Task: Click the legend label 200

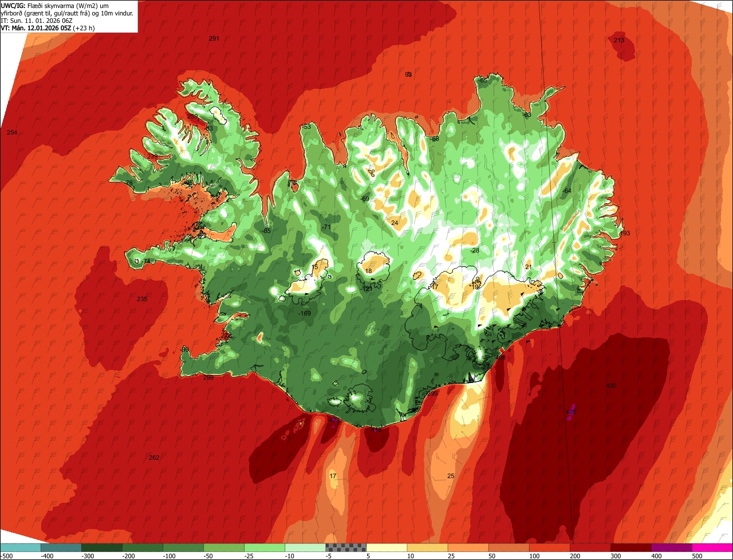Action: click(x=575, y=555)
